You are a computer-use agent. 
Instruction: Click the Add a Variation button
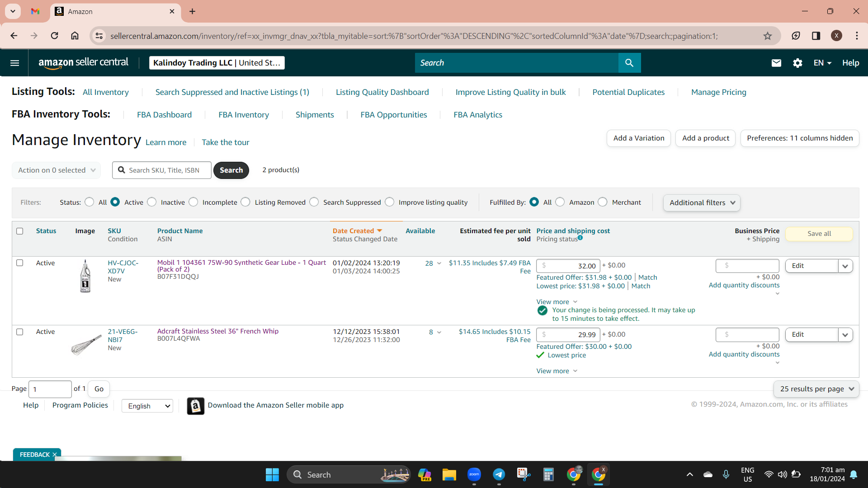pos(639,138)
